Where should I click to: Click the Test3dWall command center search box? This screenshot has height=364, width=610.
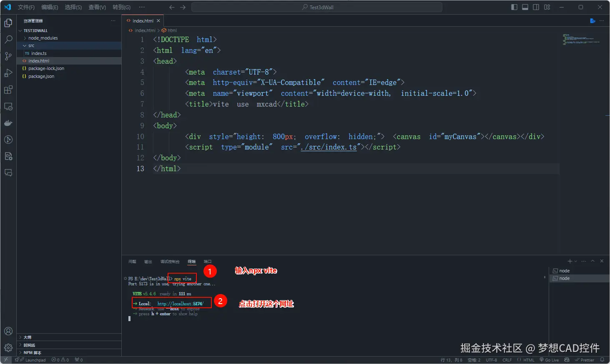coord(317,7)
